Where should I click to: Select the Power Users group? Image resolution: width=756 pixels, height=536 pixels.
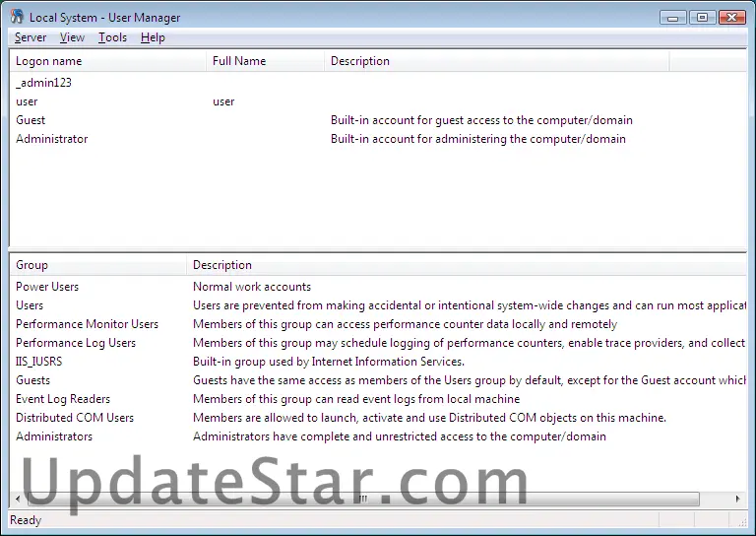(47, 287)
